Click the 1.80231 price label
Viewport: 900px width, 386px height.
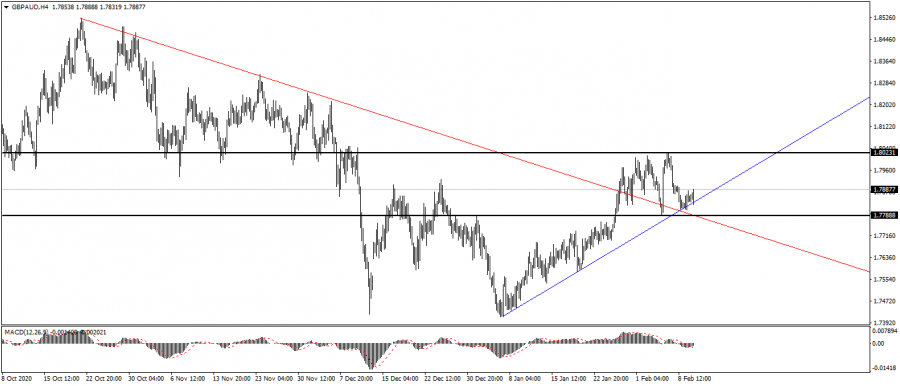885,153
